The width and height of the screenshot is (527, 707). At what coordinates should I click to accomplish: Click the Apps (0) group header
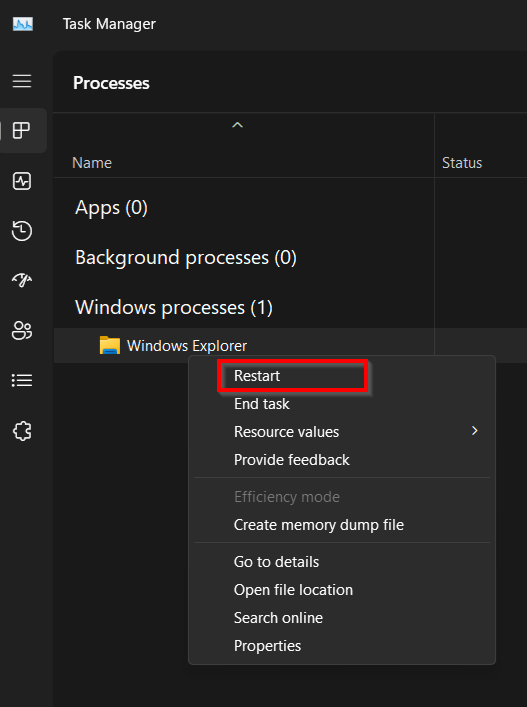111,208
